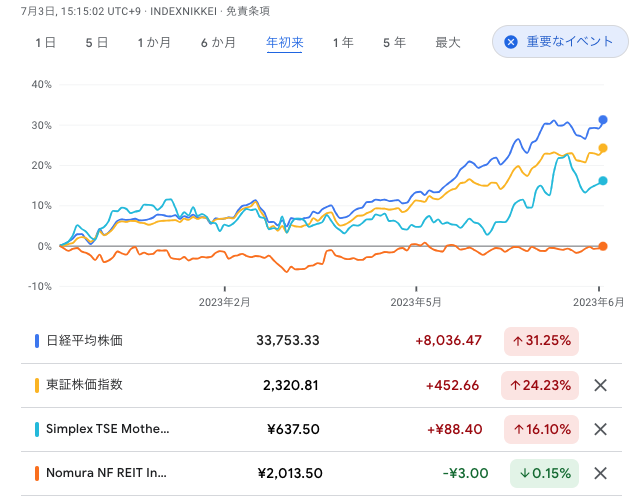Click the yellow TOPIX endpoint dot on chart
The image size is (638, 504).
click(x=603, y=148)
